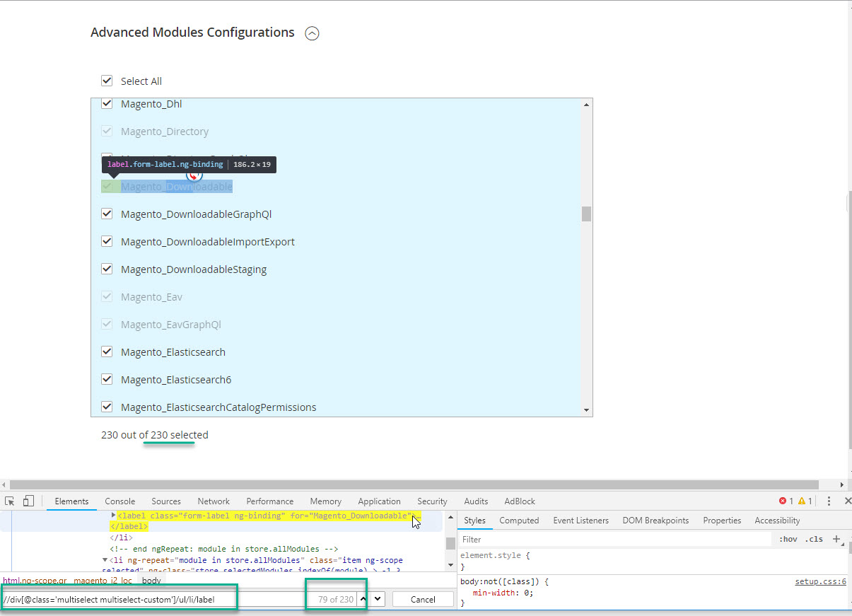Uncheck the Magento_ElasticsearchCatalogPermissions checkbox
852x616 pixels.
pos(107,407)
